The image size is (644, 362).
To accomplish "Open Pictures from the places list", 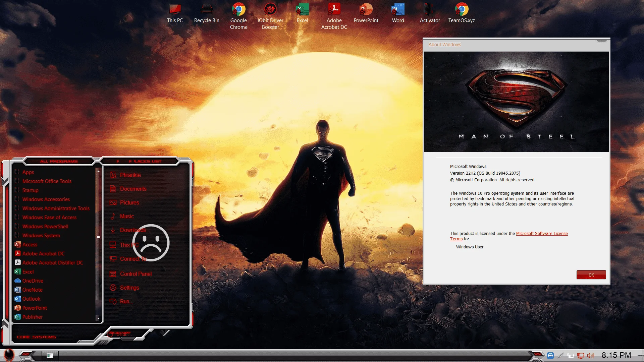I will [124, 202].
